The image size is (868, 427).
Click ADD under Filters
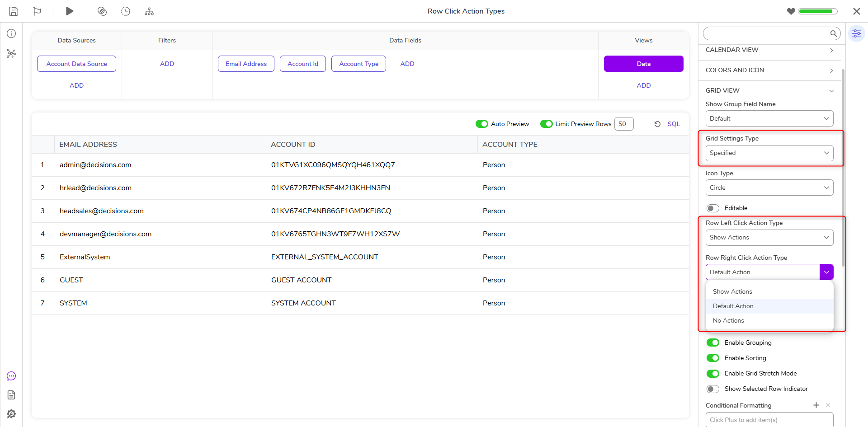167,64
